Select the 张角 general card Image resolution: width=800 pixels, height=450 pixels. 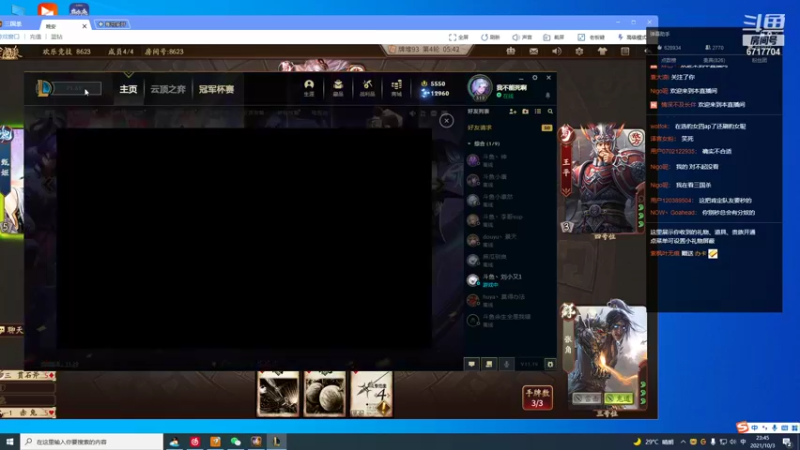click(605, 355)
